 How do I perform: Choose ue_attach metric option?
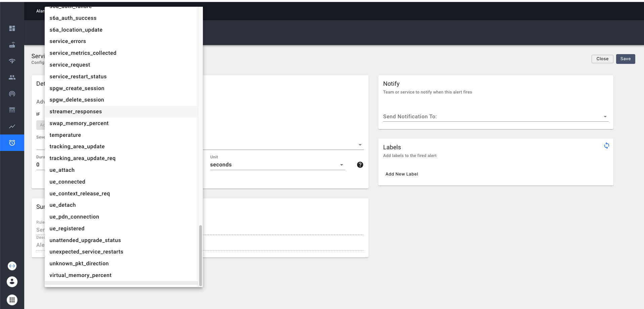coord(62,170)
